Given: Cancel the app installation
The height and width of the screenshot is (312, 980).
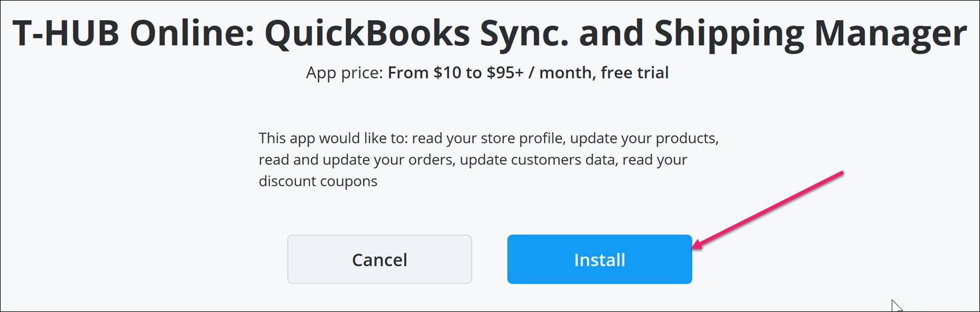Looking at the screenshot, I should 380,259.
